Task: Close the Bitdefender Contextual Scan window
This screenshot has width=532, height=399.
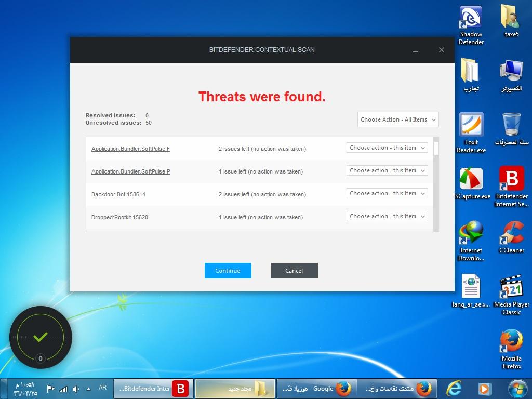Action: coord(442,50)
